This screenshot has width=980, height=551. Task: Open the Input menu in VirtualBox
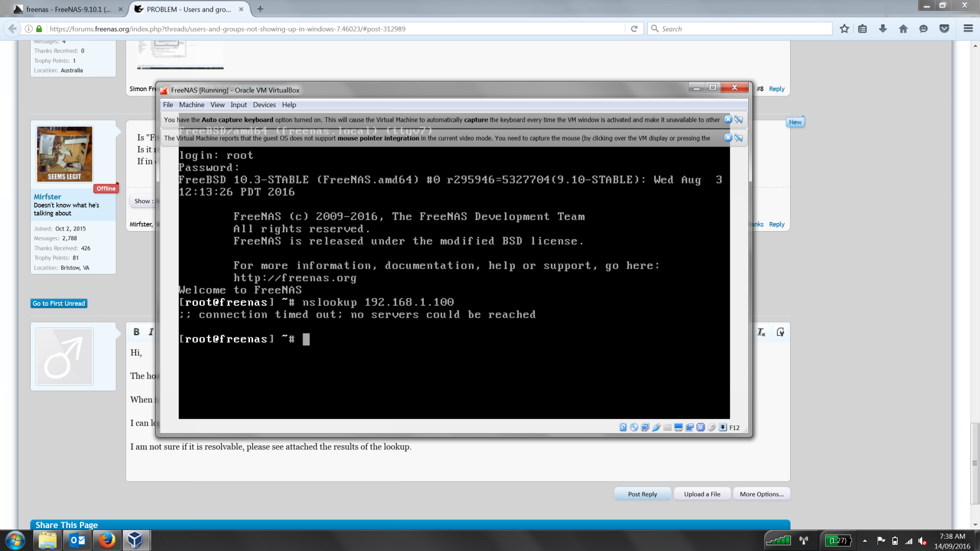coord(238,105)
